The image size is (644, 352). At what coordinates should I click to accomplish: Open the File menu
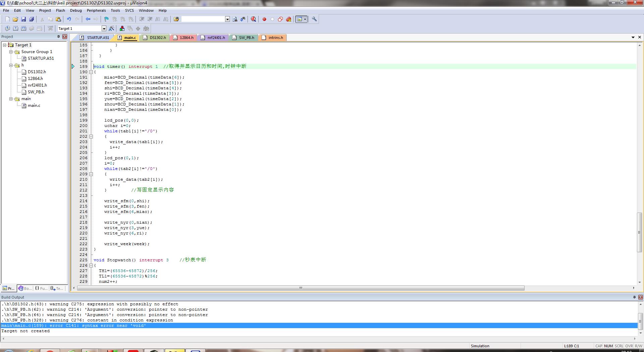(x=6, y=10)
